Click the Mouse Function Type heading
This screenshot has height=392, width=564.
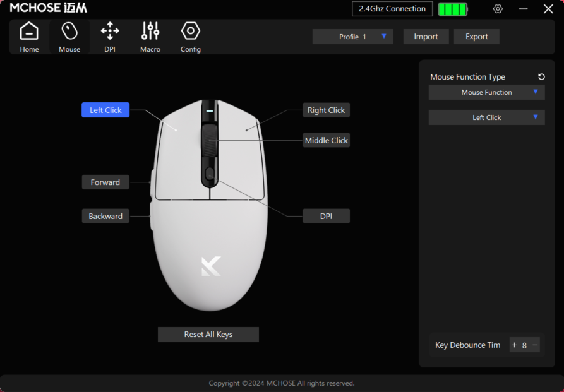(x=467, y=77)
